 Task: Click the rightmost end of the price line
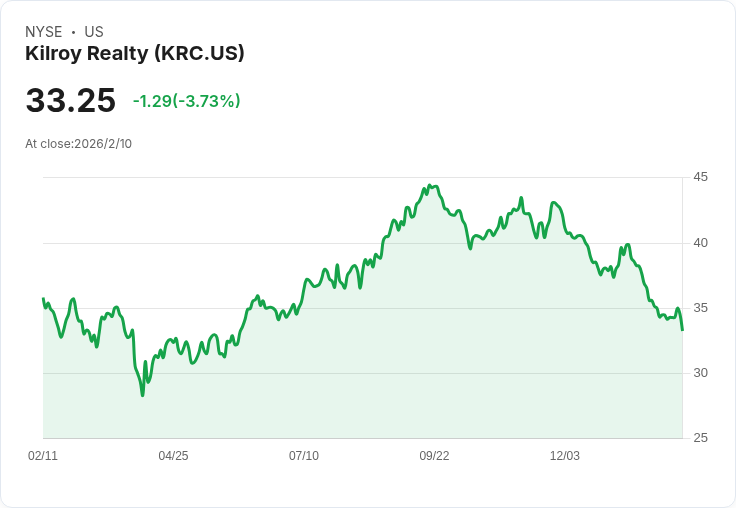pos(682,330)
